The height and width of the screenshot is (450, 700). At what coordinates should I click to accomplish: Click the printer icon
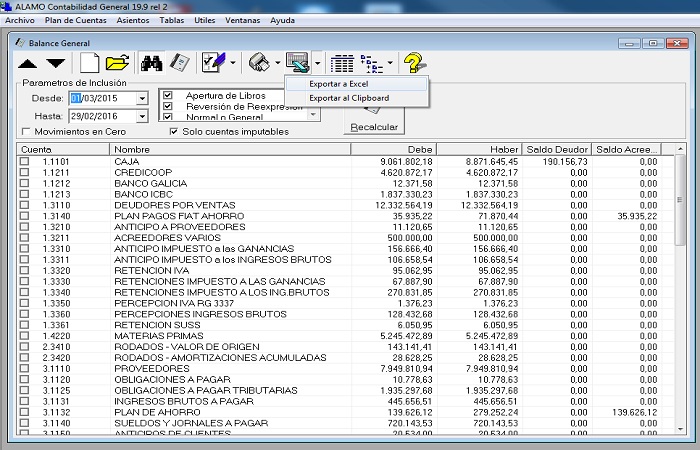(259, 62)
